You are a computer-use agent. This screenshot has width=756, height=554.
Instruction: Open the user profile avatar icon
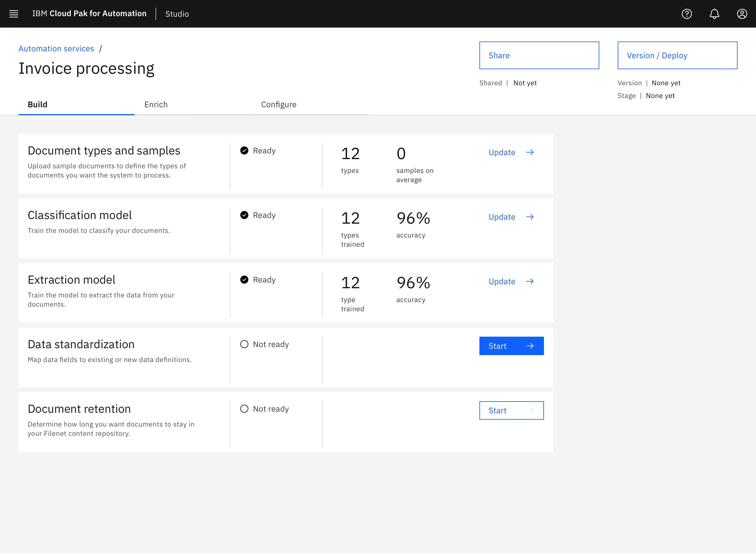pyautogui.click(x=742, y=14)
